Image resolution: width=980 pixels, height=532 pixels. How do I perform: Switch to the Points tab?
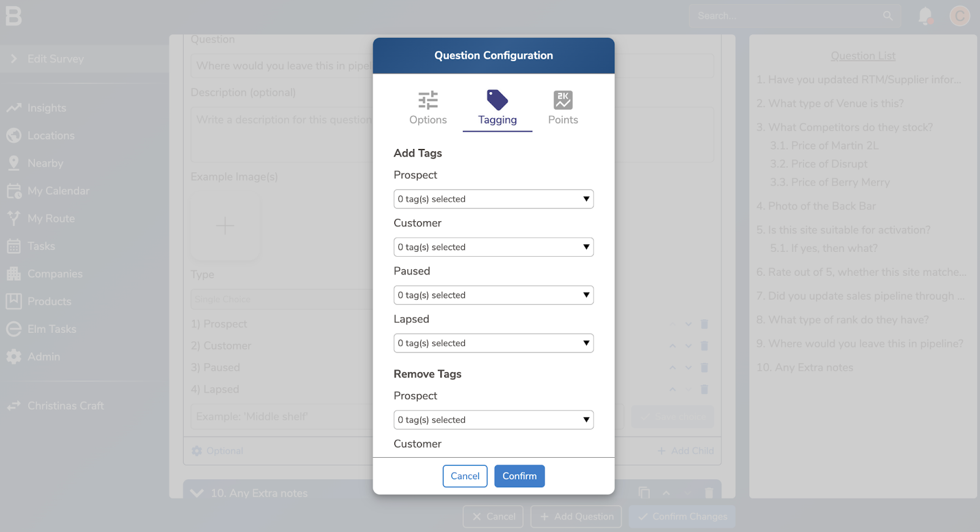pyautogui.click(x=562, y=108)
